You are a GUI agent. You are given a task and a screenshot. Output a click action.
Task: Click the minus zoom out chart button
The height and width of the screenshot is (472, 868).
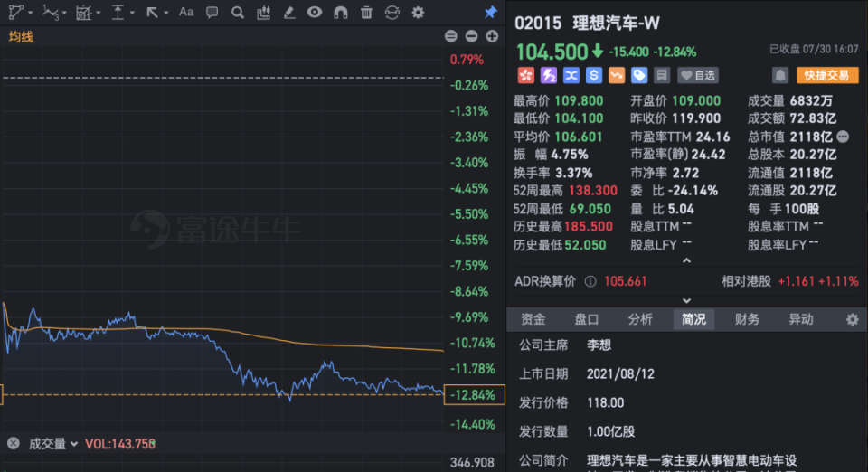point(471,36)
